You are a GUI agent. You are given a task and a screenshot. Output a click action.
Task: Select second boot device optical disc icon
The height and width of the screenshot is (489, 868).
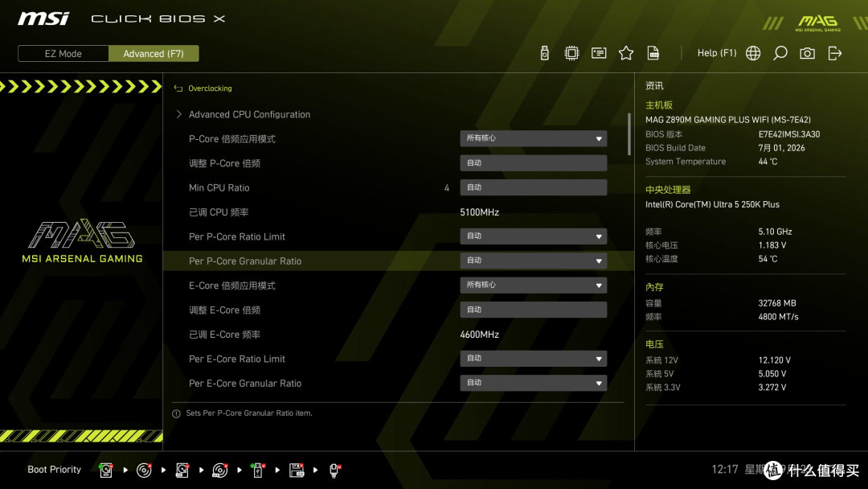tap(144, 471)
